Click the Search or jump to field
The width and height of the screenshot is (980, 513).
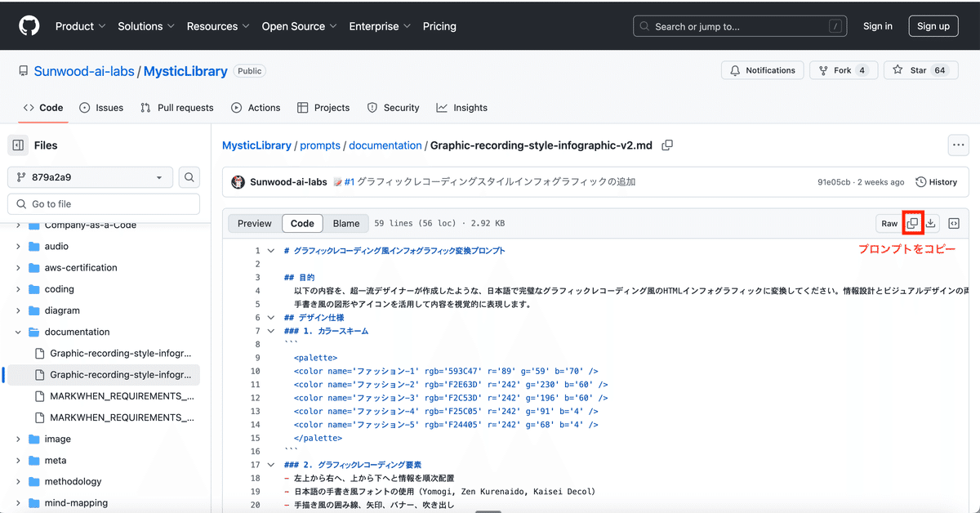pos(739,26)
